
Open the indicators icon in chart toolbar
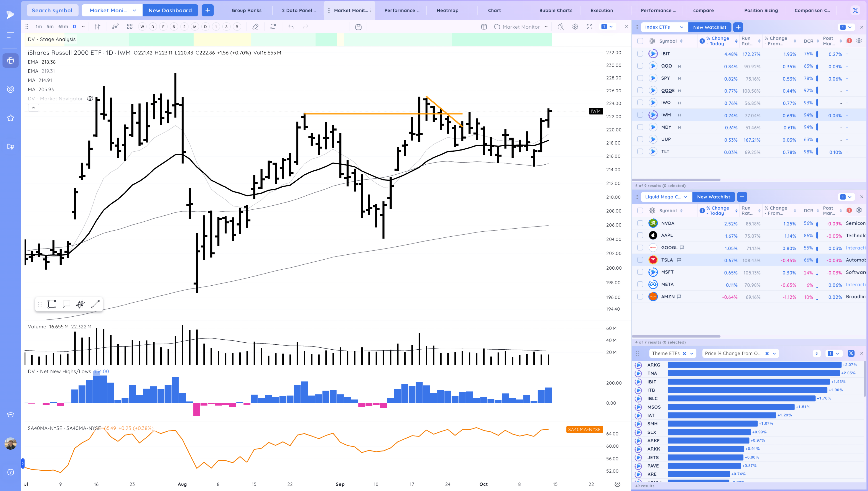(x=115, y=27)
